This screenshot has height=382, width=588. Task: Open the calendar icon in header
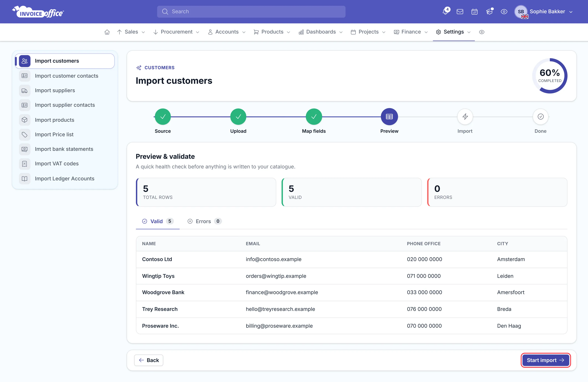pyautogui.click(x=474, y=12)
